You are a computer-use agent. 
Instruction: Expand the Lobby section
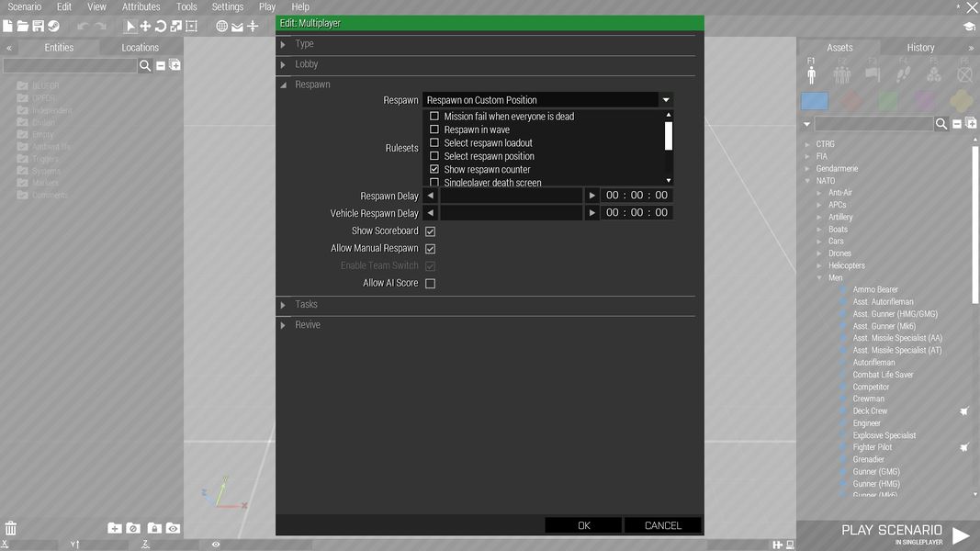[x=306, y=64]
